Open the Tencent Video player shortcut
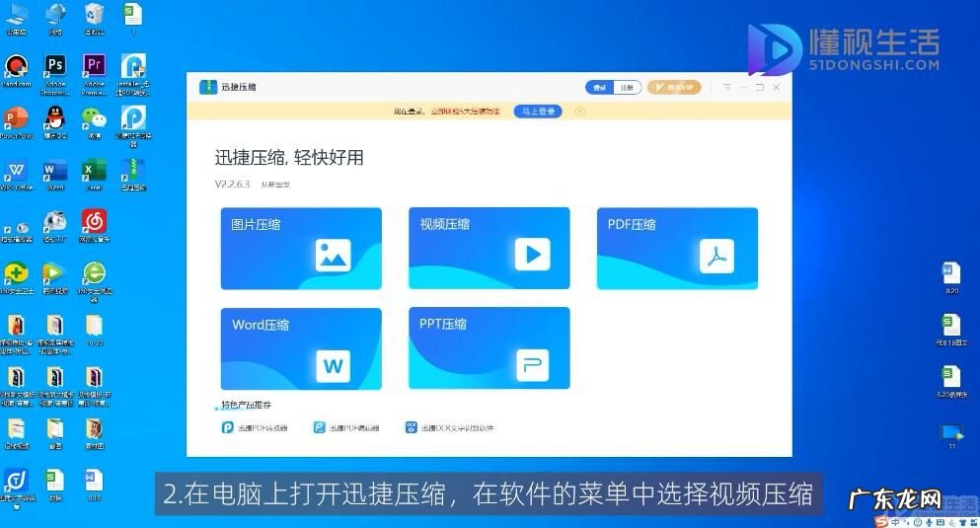 point(55,278)
